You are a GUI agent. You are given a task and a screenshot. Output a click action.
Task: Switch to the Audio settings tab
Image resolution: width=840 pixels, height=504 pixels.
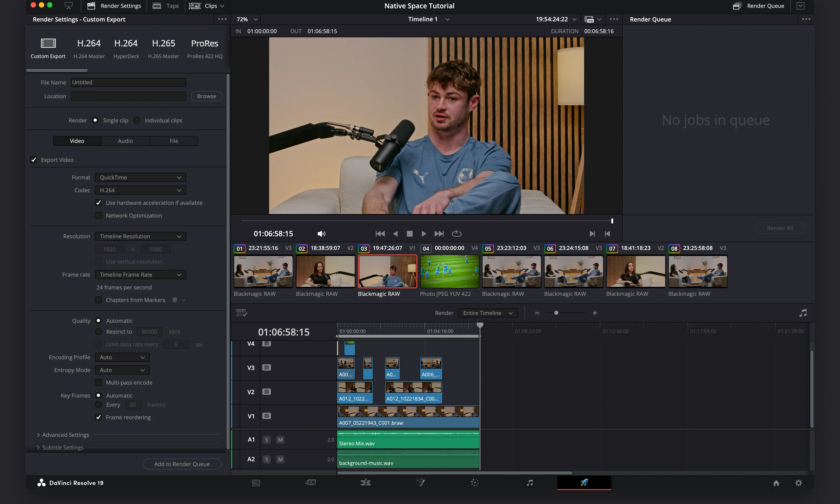[x=125, y=141]
